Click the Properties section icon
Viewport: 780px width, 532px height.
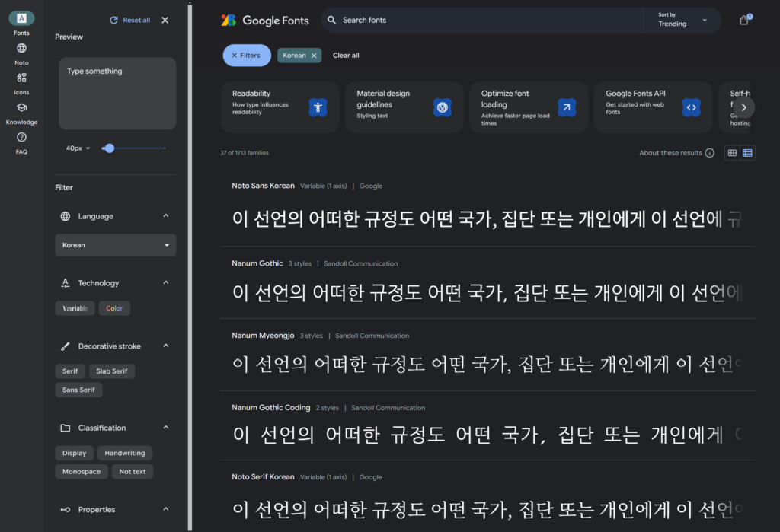tap(66, 510)
